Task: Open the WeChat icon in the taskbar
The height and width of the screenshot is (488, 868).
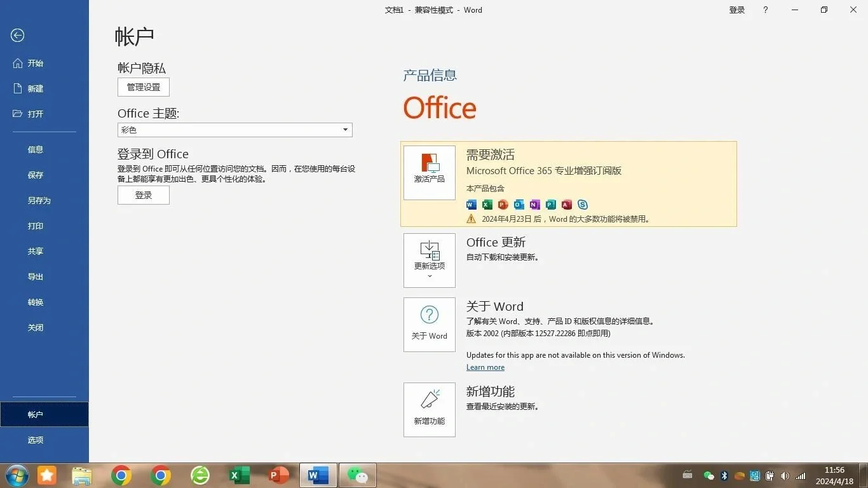Action: pos(357,475)
